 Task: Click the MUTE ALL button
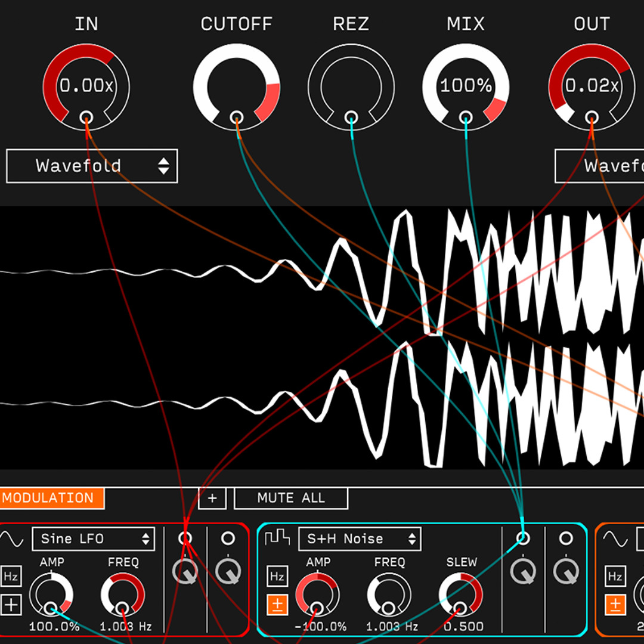291,498
